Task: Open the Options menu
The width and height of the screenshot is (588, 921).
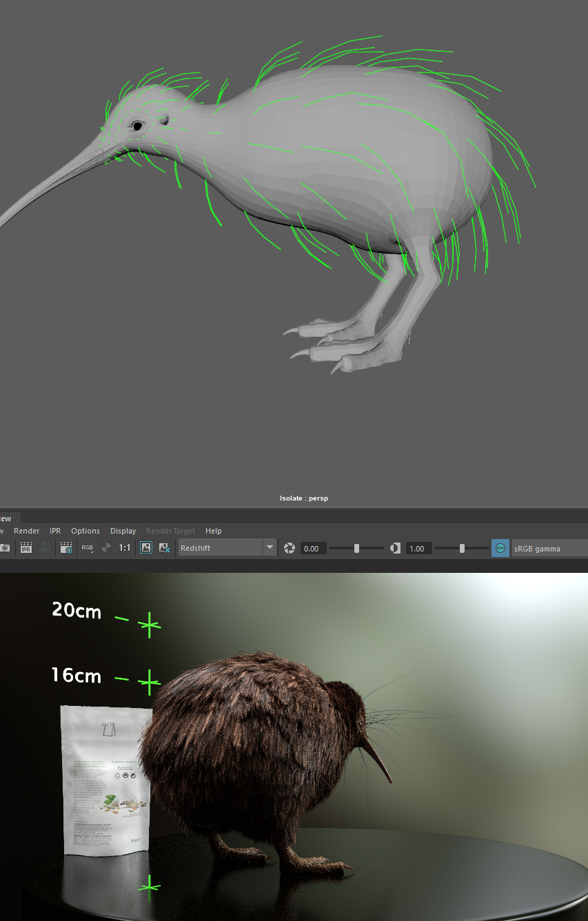Action: click(85, 531)
